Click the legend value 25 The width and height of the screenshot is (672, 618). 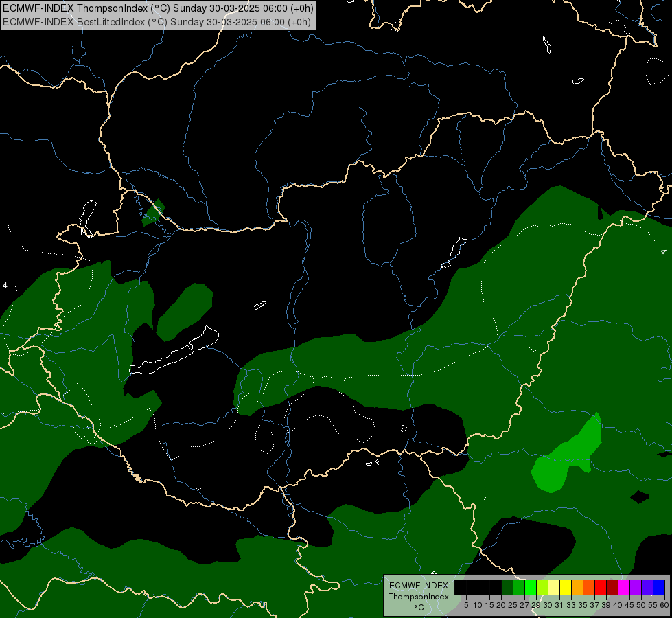point(513,605)
